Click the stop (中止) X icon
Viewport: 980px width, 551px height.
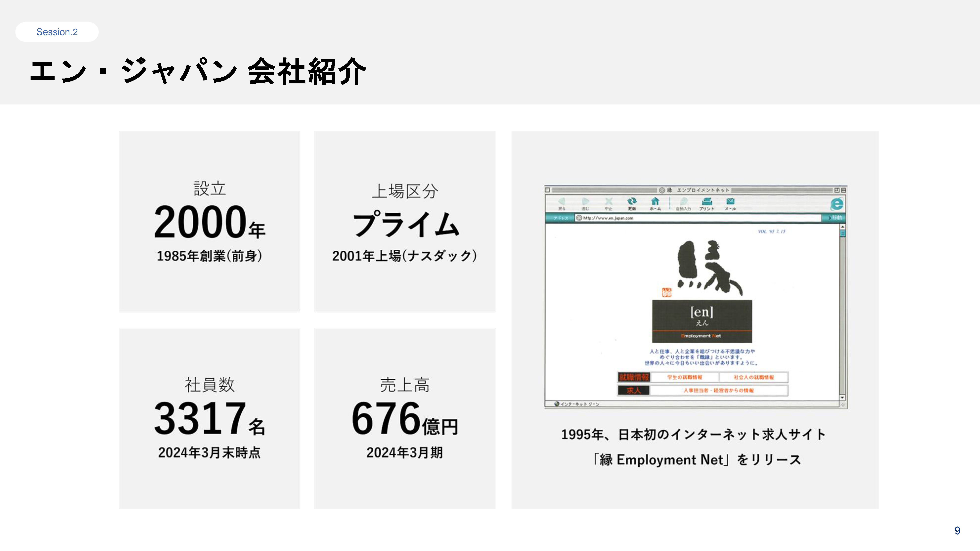(609, 201)
